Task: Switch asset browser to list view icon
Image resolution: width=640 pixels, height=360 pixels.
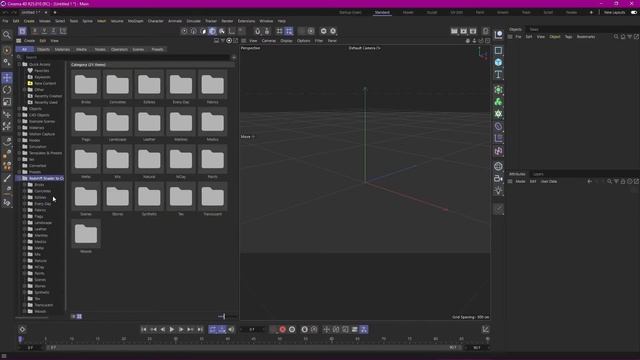Action: 73,316
